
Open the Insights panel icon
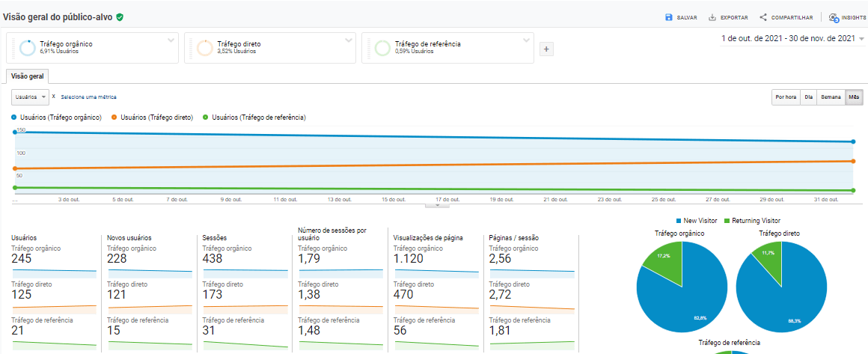click(834, 17)
